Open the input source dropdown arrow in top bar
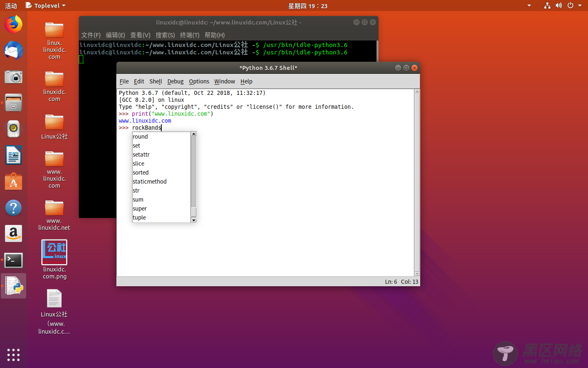Viewport: 588px width, 368px height. click(529, 6)
